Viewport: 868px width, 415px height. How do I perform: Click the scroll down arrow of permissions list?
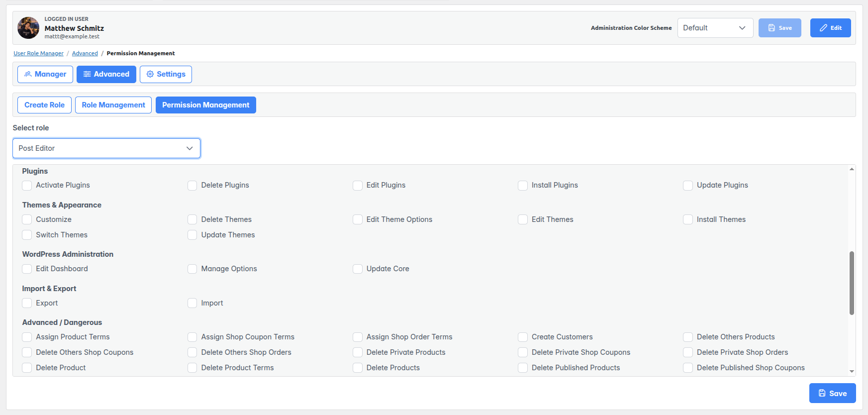click(x=852, y=371)
